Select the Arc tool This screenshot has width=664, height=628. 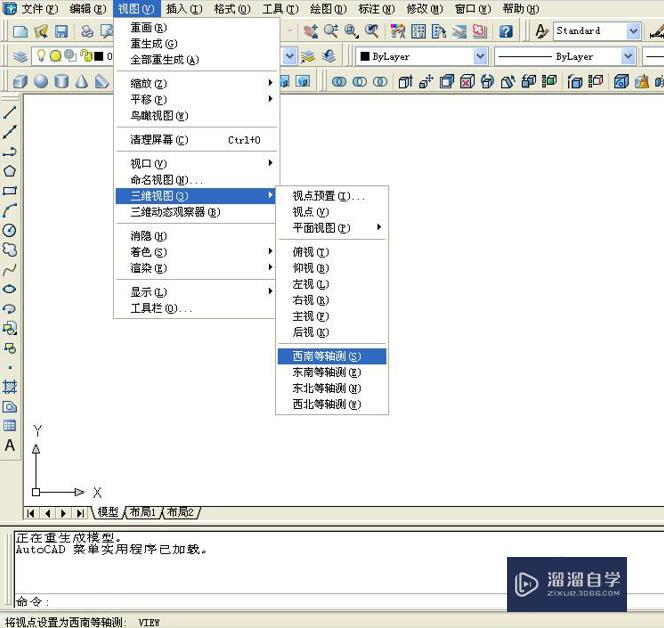click(9, 210)
